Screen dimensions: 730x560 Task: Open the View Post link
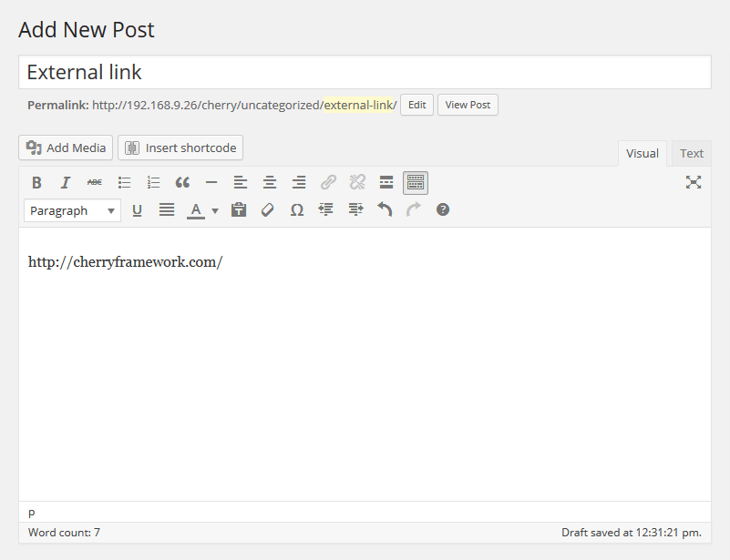(x=467, y=105)
